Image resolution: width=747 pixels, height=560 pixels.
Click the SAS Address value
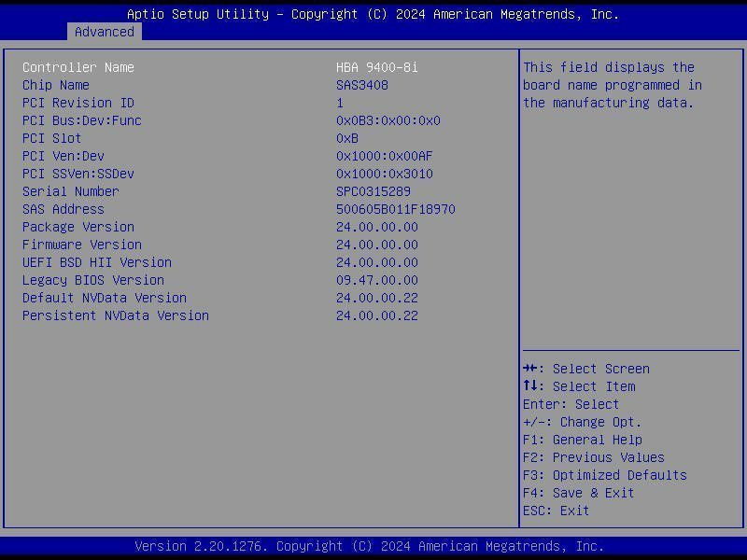(395, 209)
